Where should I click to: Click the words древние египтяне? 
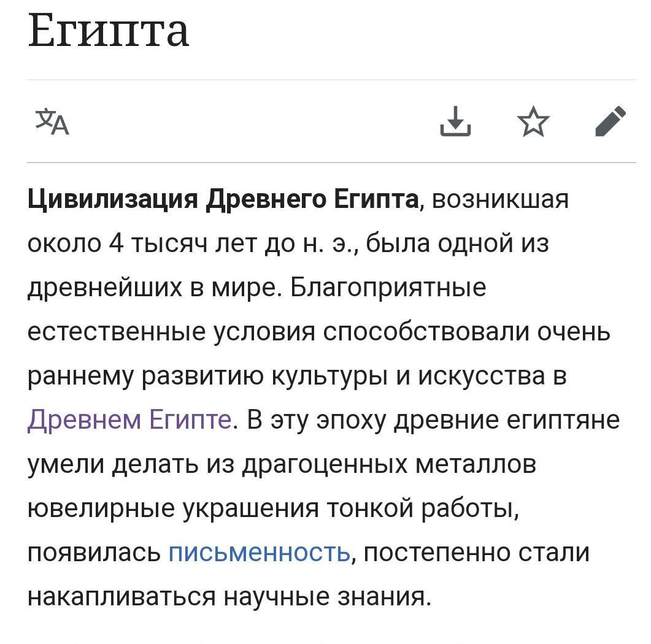point(507,420)
